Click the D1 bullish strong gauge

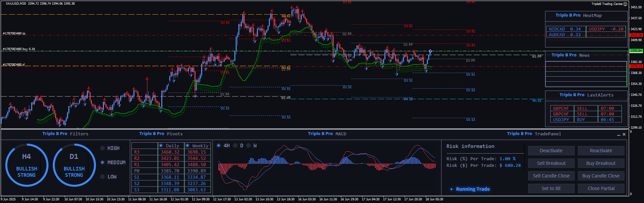[74, 165]
